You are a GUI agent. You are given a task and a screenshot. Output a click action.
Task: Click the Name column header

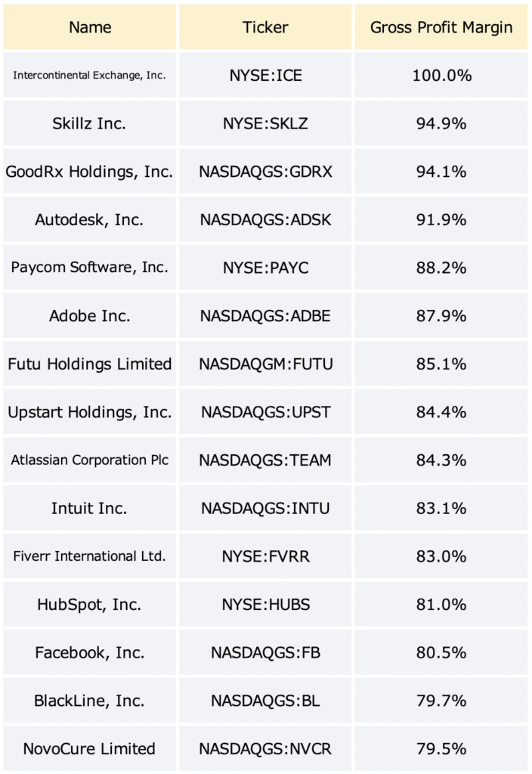[x=89, y=27]
